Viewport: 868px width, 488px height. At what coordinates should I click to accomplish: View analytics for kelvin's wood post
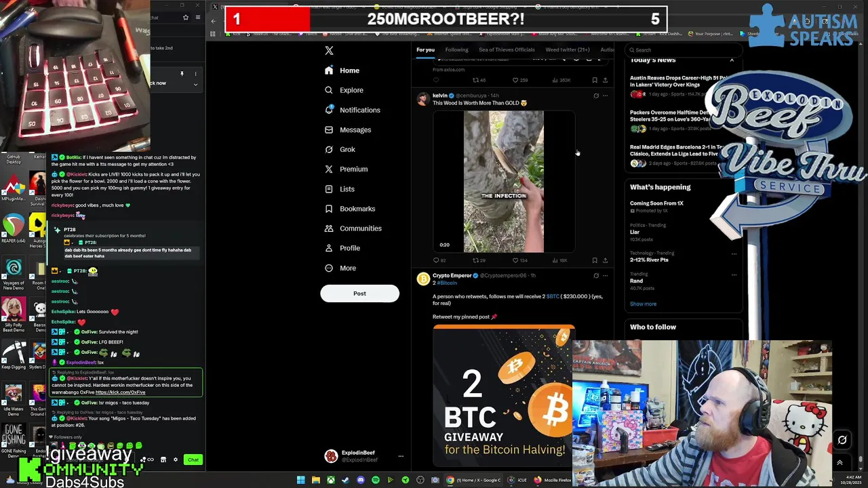(559, 260)
